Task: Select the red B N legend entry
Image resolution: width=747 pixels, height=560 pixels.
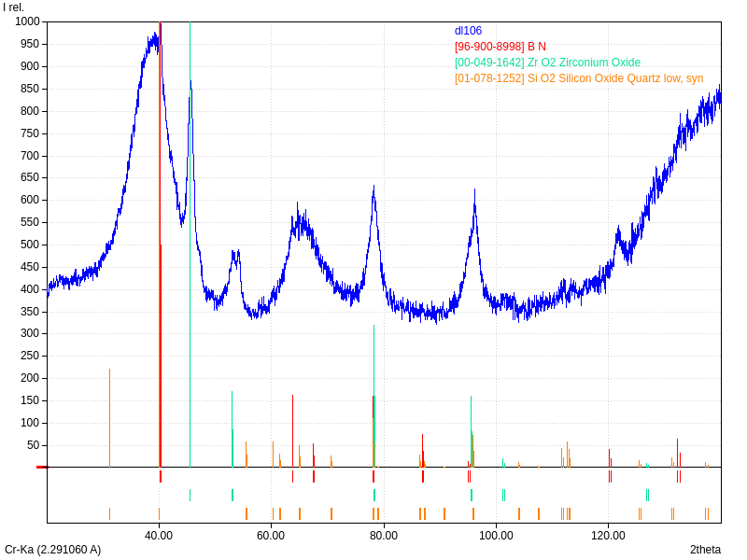Action: coord(500,47)
